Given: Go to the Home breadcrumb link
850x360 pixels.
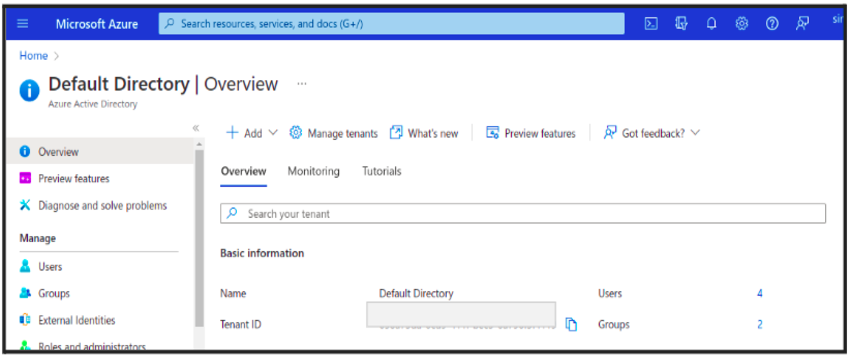Looking at the screenshot, I should [x=34, y=56].
